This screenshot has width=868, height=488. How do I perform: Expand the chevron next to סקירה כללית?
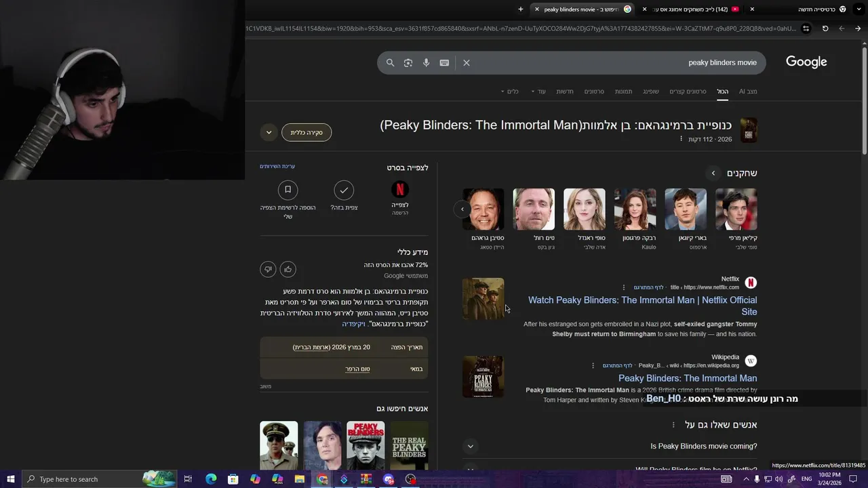(x=269, y=132)
